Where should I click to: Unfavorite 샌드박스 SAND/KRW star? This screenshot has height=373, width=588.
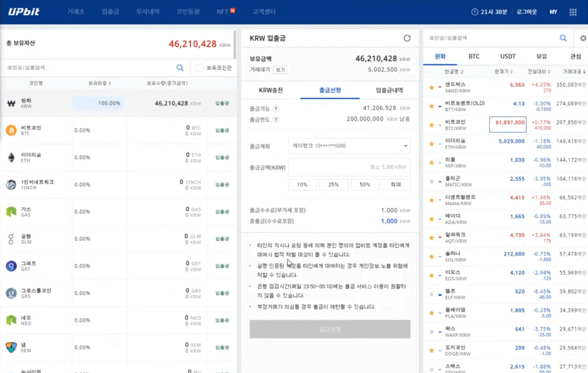click(431, 87)
